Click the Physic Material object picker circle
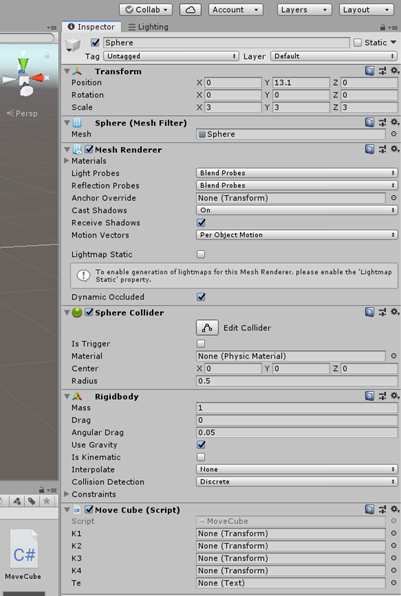Viewport: 401px width, 596px height. pos(393,356)
